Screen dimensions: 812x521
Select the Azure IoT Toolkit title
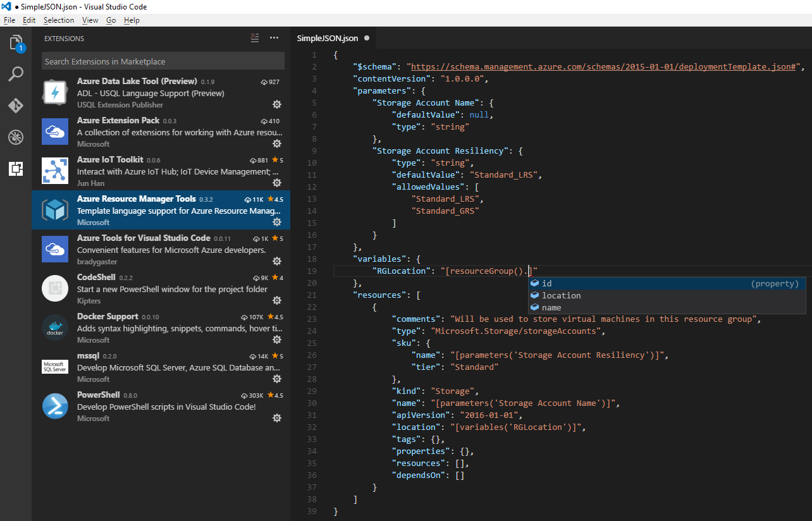click(110, 159)
